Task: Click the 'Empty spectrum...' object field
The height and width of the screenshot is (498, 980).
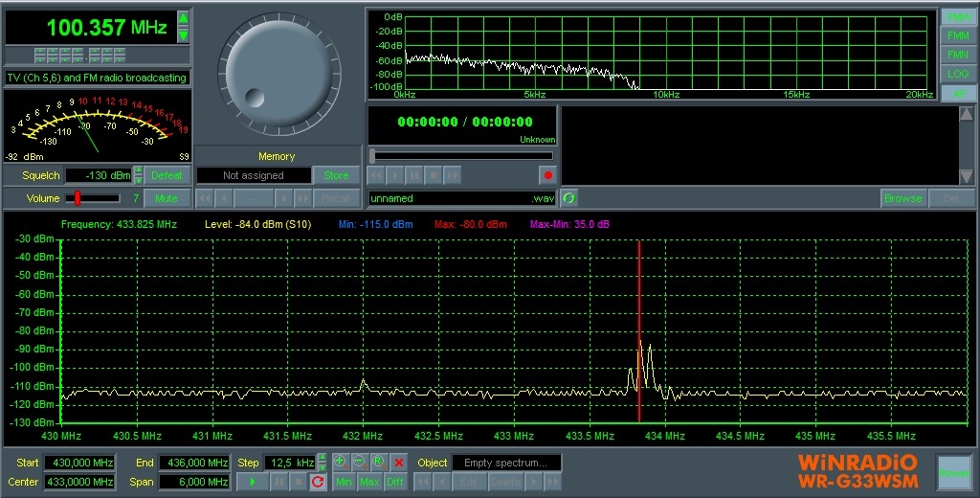Action: 506,463
